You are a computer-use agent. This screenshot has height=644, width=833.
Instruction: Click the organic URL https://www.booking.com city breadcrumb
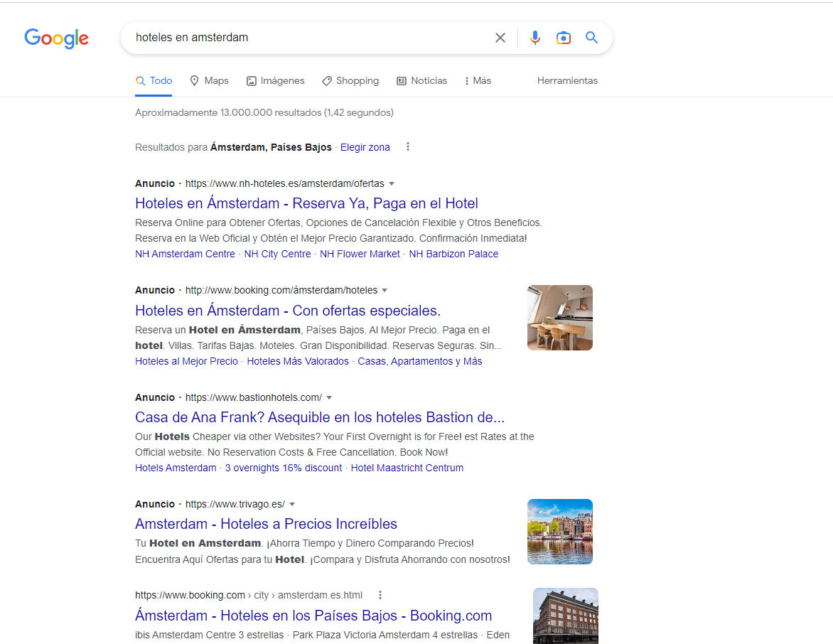(249, 595)
